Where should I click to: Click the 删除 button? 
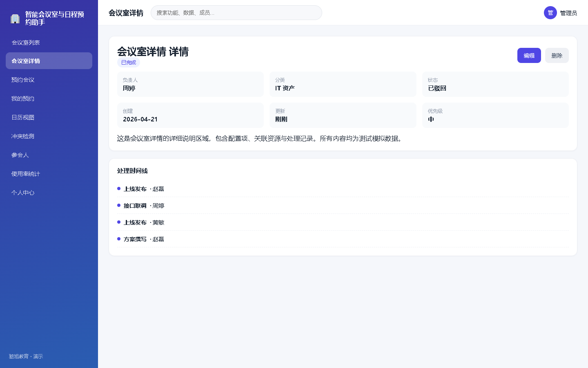(x=557, y=56)
